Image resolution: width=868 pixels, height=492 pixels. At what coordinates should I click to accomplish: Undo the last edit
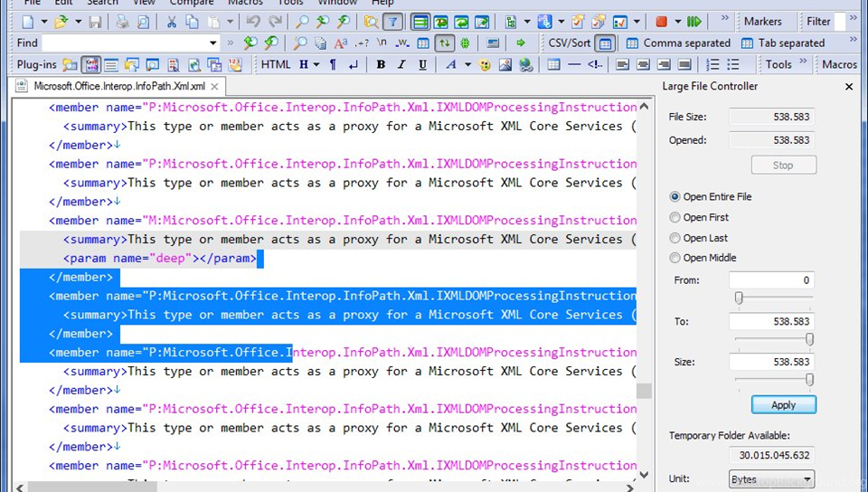pos(253,22)
